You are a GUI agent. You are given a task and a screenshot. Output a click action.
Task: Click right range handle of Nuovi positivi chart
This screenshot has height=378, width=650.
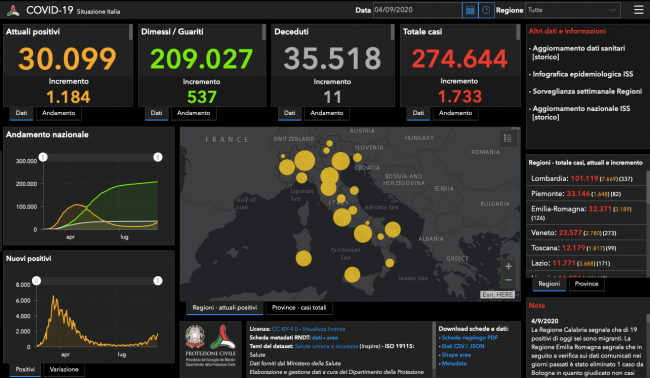158,281
